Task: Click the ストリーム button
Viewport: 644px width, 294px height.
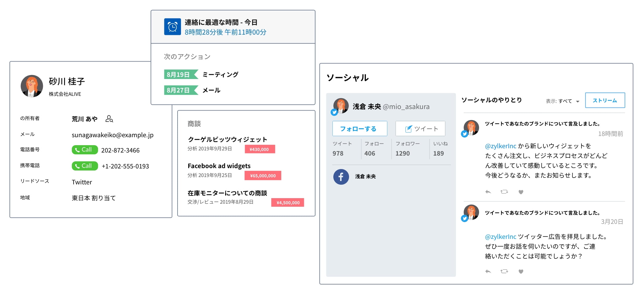Action: pyautogui.click(x=605, y=100)
